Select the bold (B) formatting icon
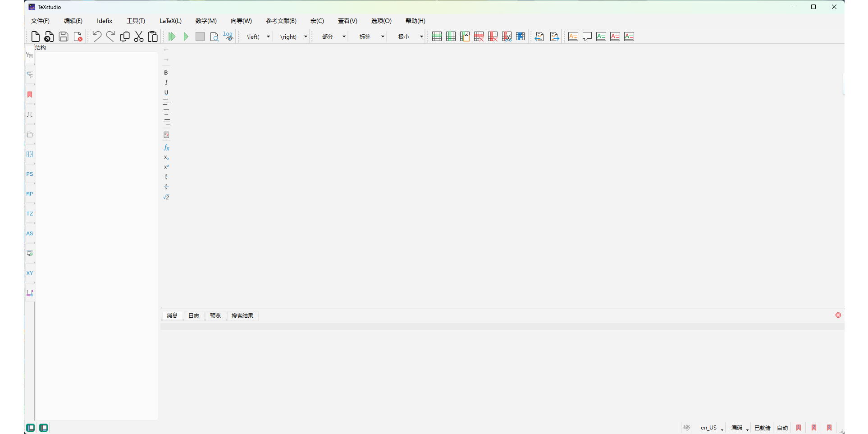This screenshot has width=868, height=434. click(x=166, y=73)
